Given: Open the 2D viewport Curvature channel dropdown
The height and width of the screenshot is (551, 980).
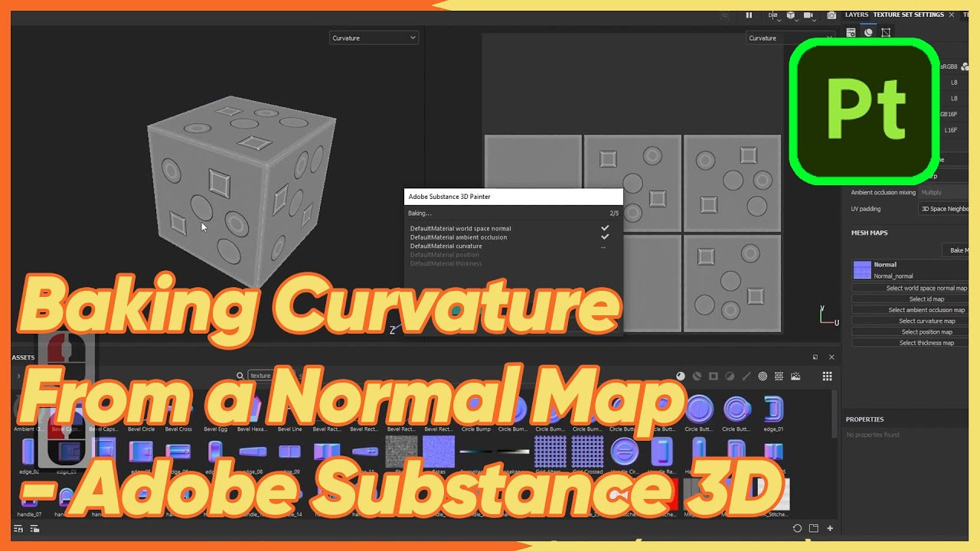Looking at the screenshot, I should pyautogui.click(x=790, y=37).
